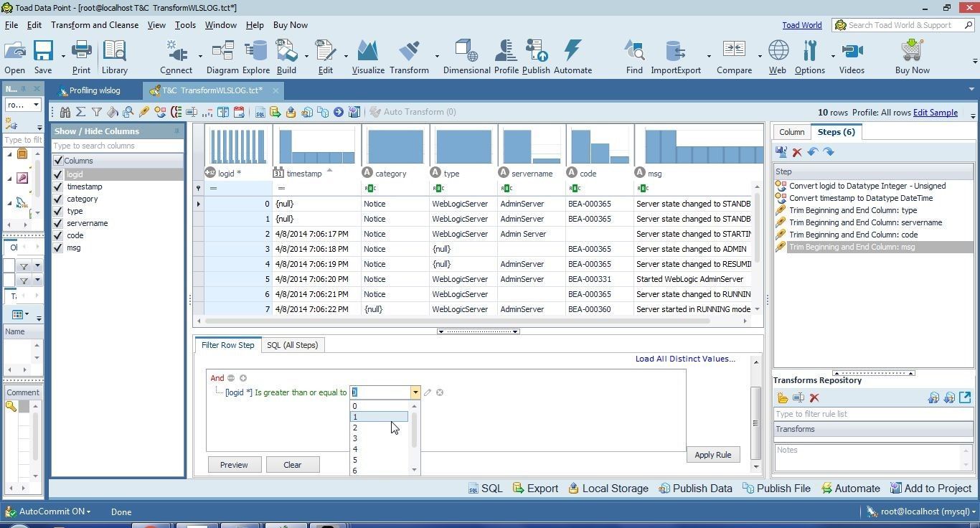The image size is (980, 528).
Task: Click the Load All Distinct Values link
Action: click(685, 359)
